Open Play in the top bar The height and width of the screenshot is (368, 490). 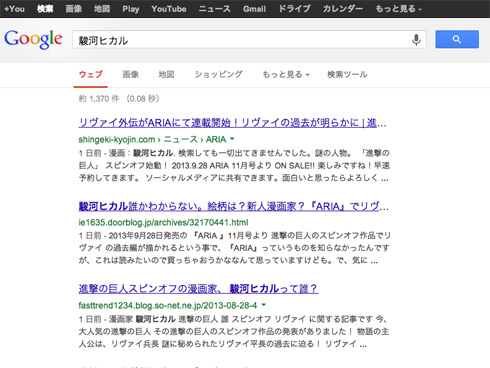131,9
